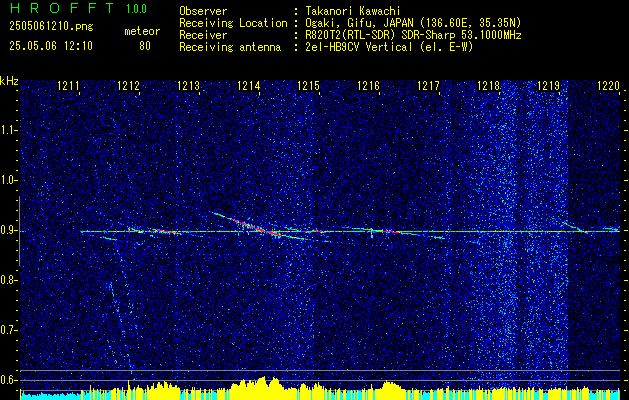The width and height of the screenshot is (629, 400).
Task: Click the kHz axis unit label
Action: click(x=9, y=81)
